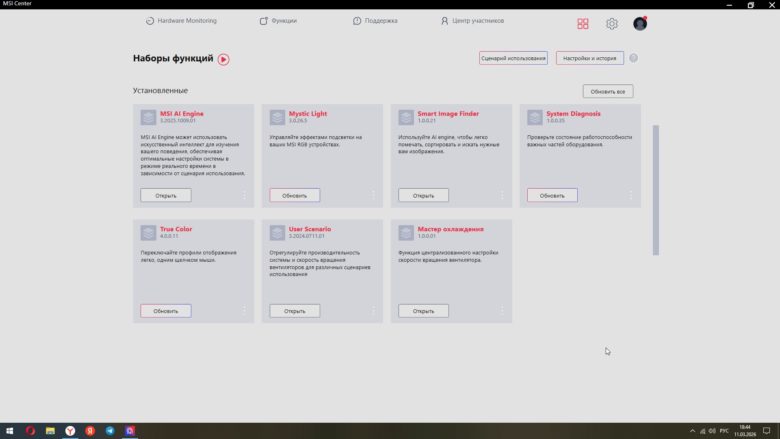Update Mystic Light with Обновить
Viewport: 780px width, 439px height.
click(294, 195)
